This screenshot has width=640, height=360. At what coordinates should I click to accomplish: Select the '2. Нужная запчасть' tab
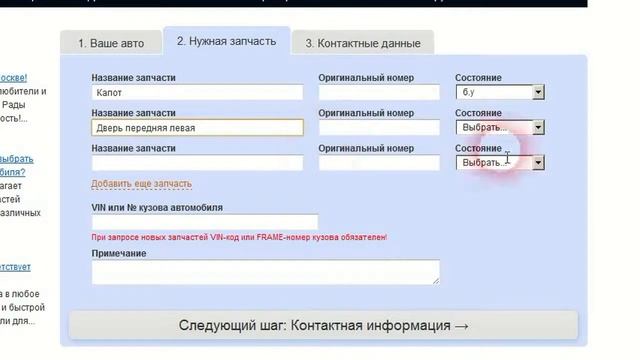point(227,41)
